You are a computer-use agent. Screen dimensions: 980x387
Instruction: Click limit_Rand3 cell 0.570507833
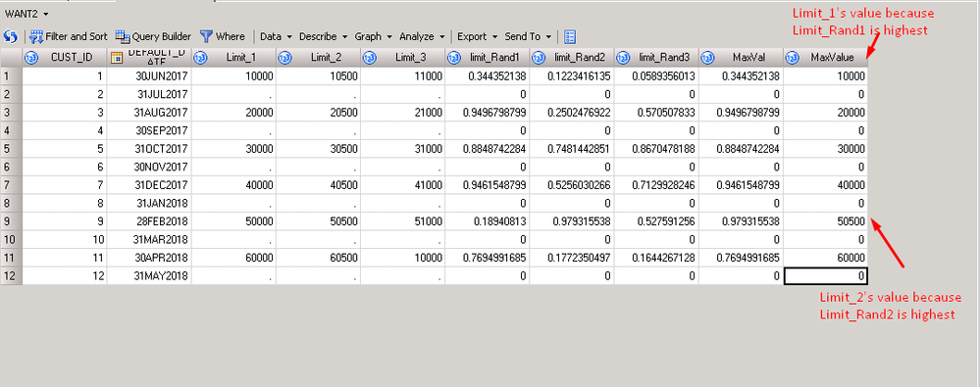(x=656, y=113)
